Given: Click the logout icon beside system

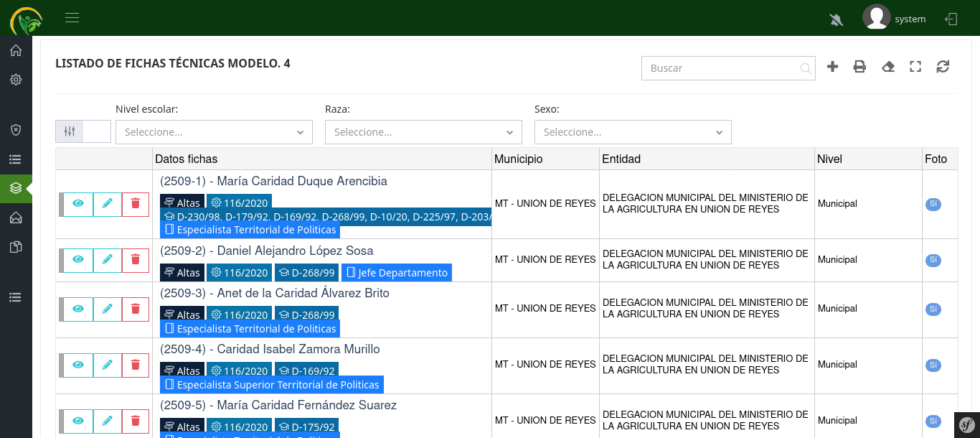Looking at the screenshot, I should tap(951, 19).
